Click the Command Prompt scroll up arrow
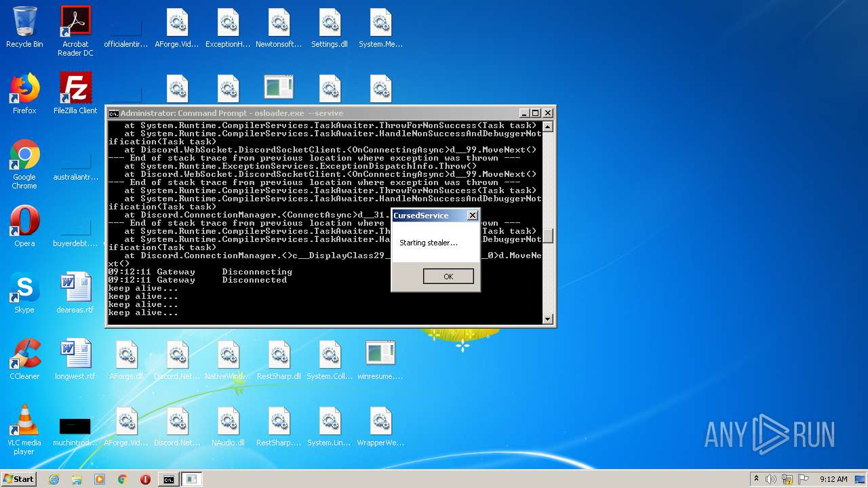Image resolution: width=868 pixels, height=488 pixels. 548,127
